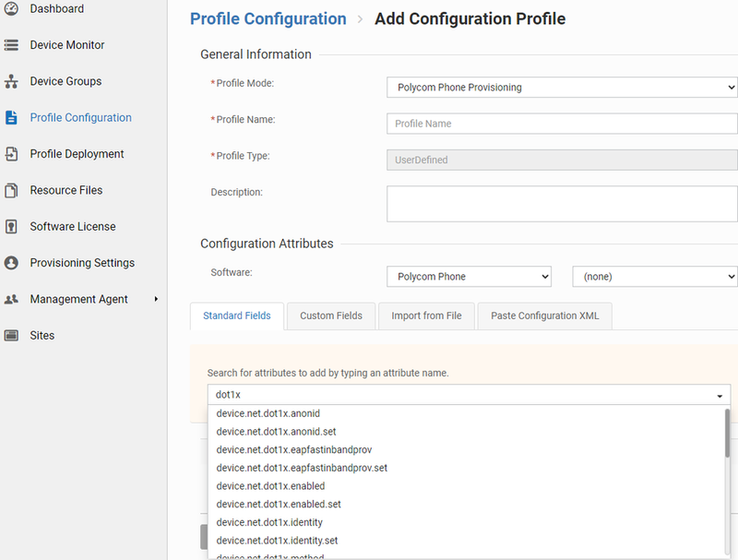Image resolution: width=738 pixels, height=560 pixels.
Task: Switch to Import from File tab
Action: [426, 316]
